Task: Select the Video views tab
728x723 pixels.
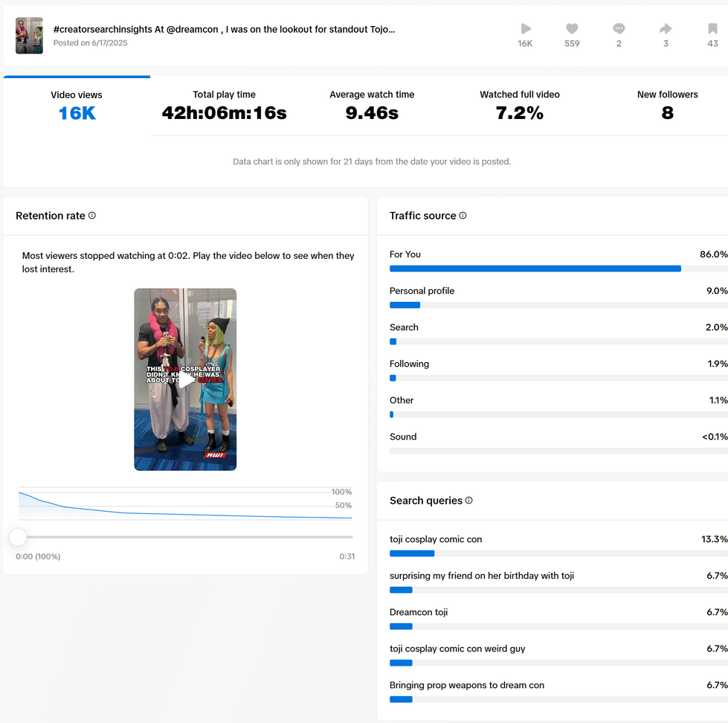Action: pos(77,106)
